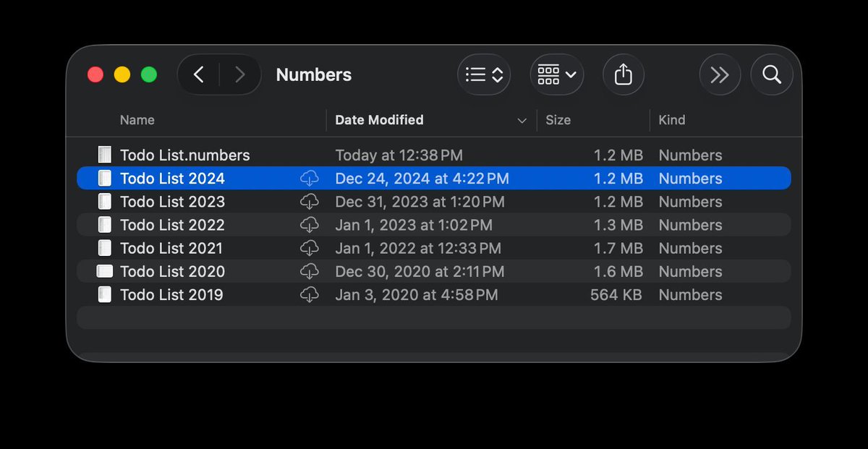Minimize the window with yellow button
This screenshot has height=449, width=868.
pyautogui.click(x=122, y=74)
